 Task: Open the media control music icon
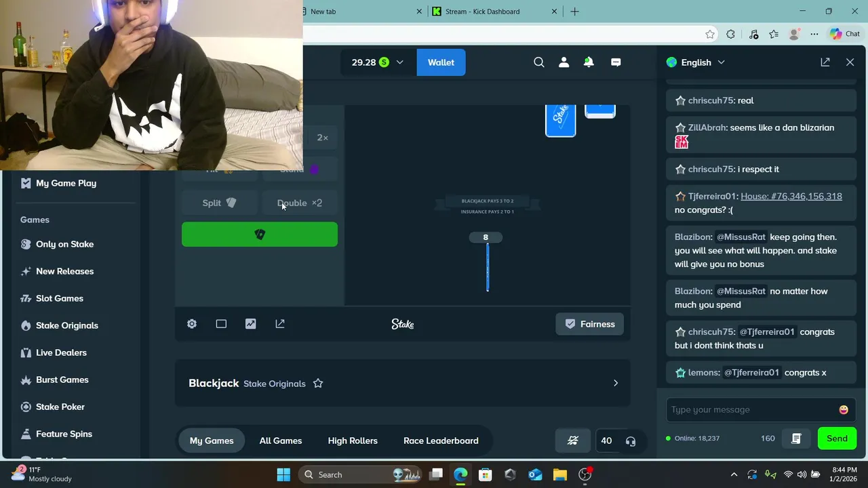click(753, 34)
